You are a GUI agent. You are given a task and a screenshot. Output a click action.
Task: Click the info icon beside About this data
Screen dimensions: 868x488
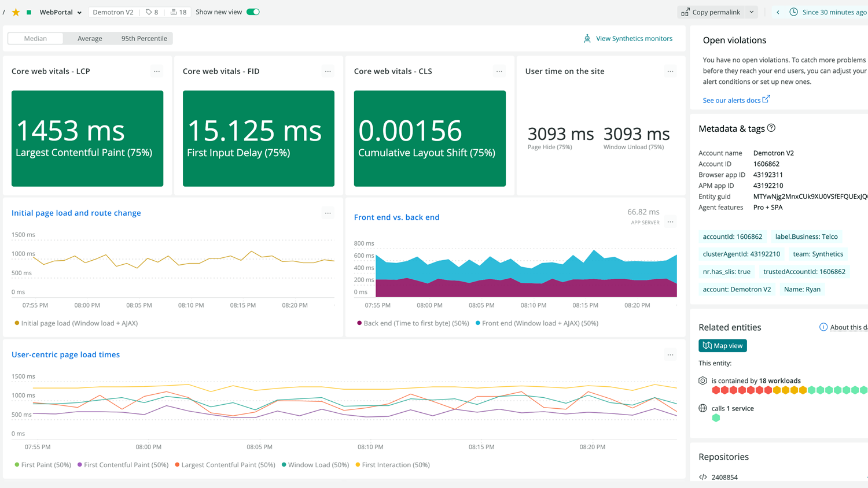[823, 327]
